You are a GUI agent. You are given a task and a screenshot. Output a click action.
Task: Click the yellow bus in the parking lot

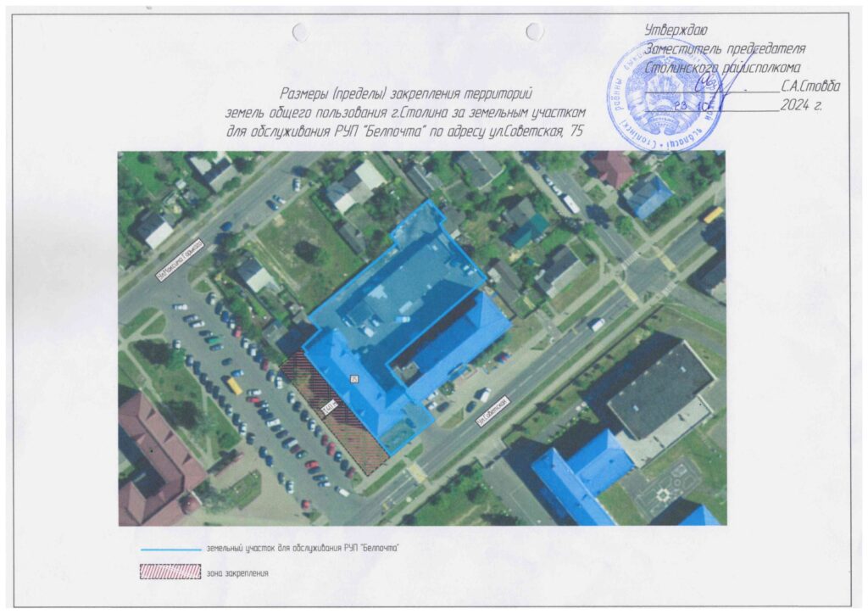click(234, 385)
